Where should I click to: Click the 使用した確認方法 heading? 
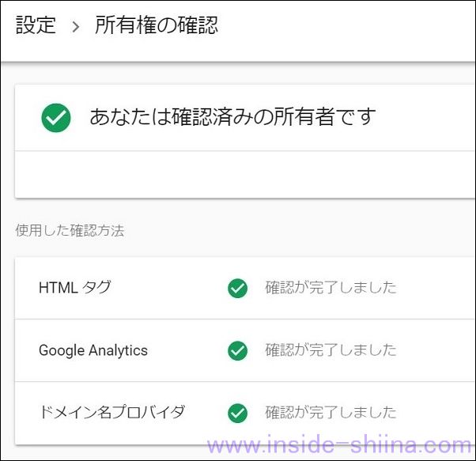tap(70, 230)
